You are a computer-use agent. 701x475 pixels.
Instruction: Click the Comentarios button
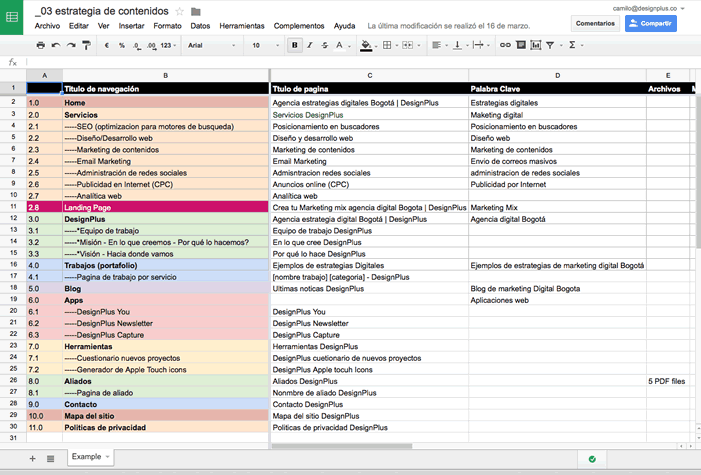pos(595,23)
